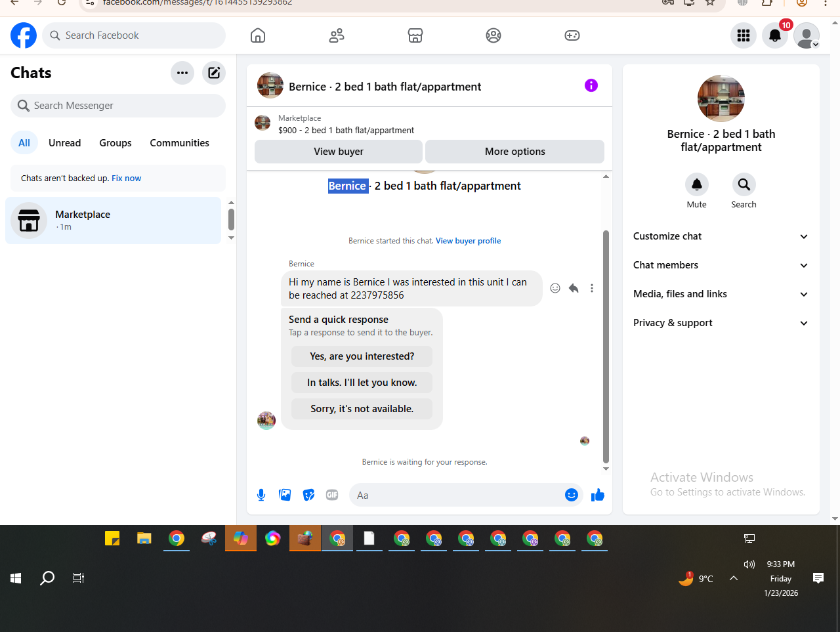
Task: Open the emoji picker in message box
Action: click(572, 495)
